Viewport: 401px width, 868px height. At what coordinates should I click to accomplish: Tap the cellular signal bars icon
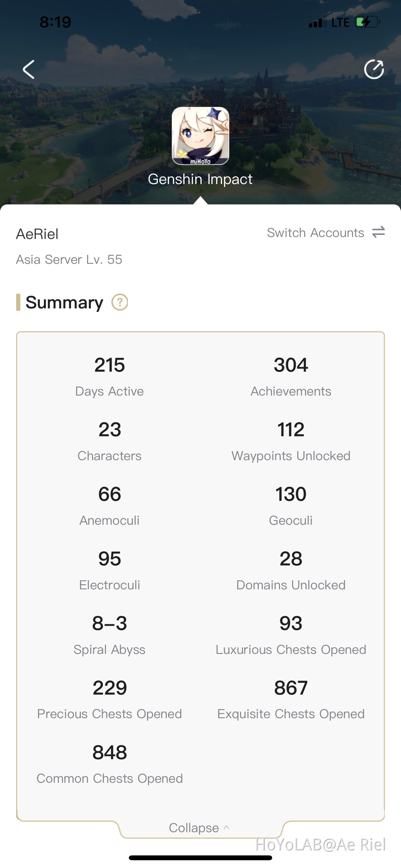click(316, 23)
